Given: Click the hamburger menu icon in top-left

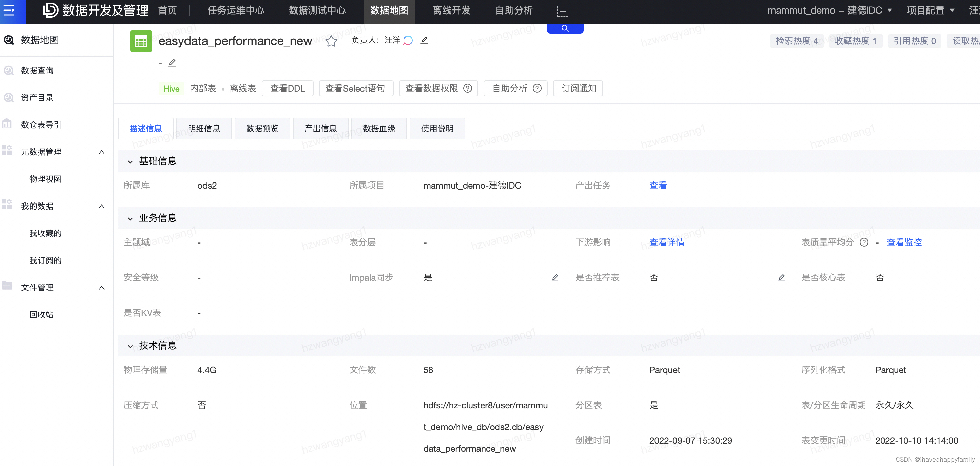Looking at the screenshot, I should (x=9, y=10).
